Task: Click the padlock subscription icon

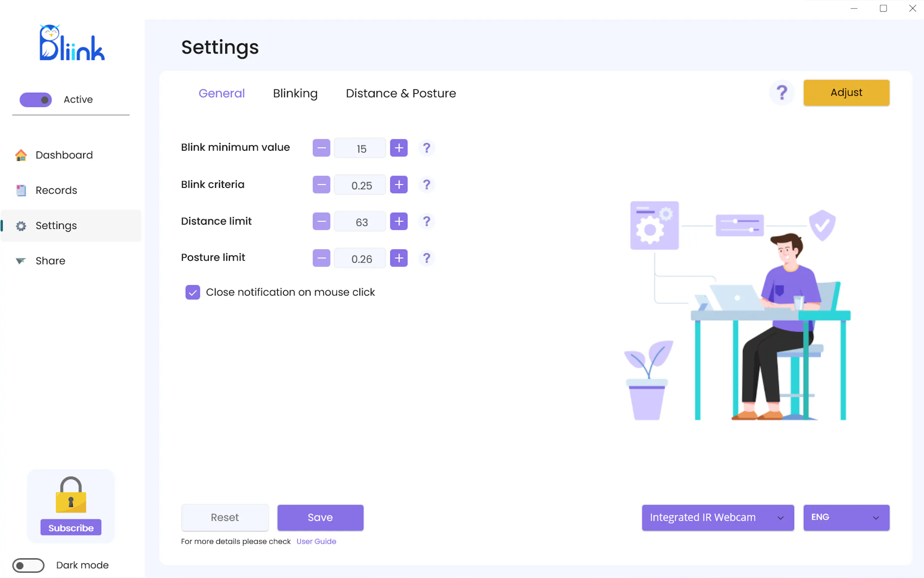Action: [71, 495]
